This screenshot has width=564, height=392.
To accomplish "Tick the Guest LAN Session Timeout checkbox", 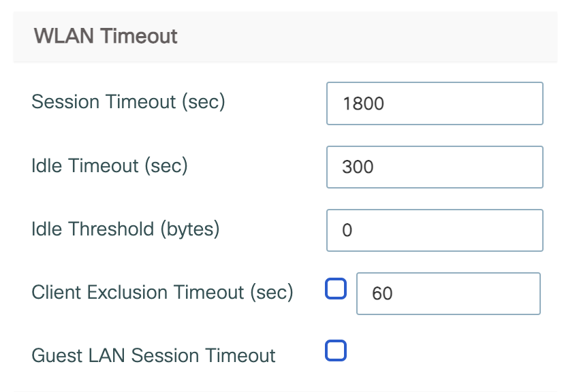I will point(336,350).
